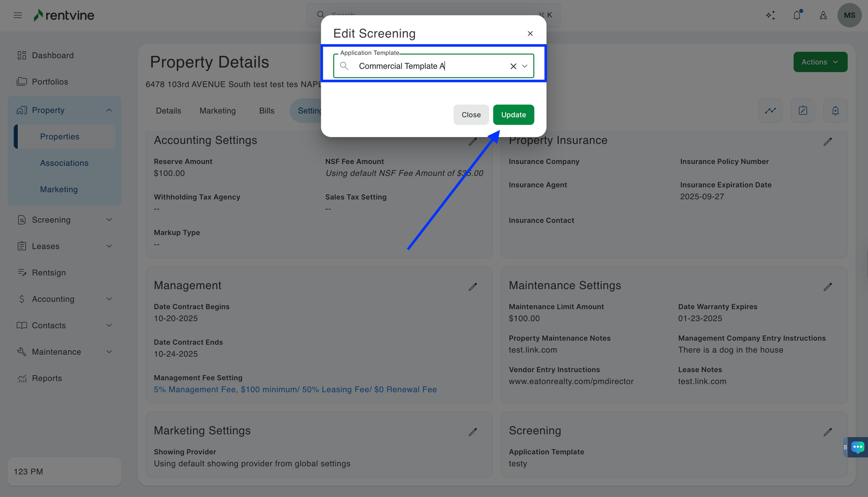Screen dimensions: 868x497
Task: Open the Application Template dropdown chevron
Action: 524,66
